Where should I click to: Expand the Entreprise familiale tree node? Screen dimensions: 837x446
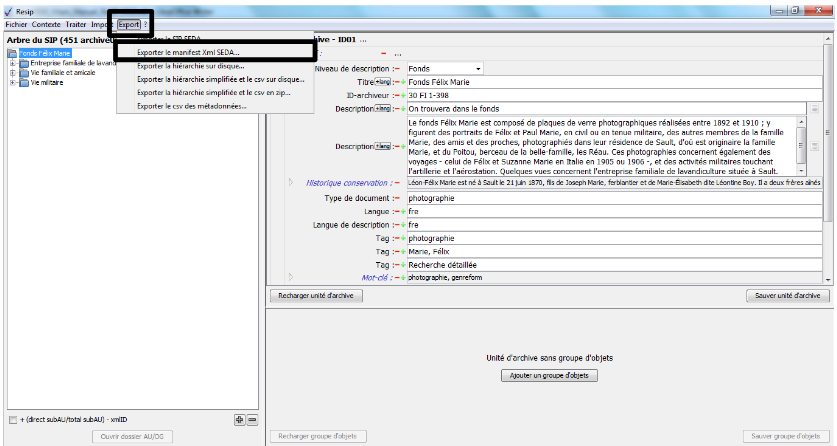[x=12, y=63]
